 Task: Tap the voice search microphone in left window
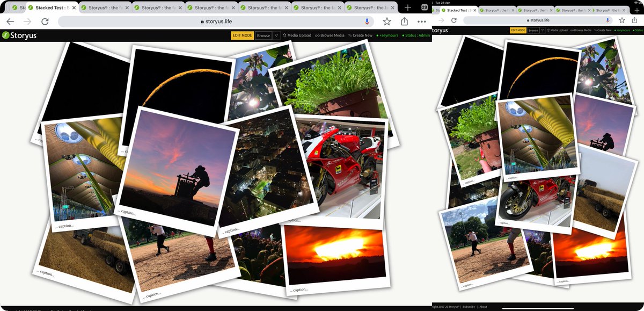tap(368, 21)
